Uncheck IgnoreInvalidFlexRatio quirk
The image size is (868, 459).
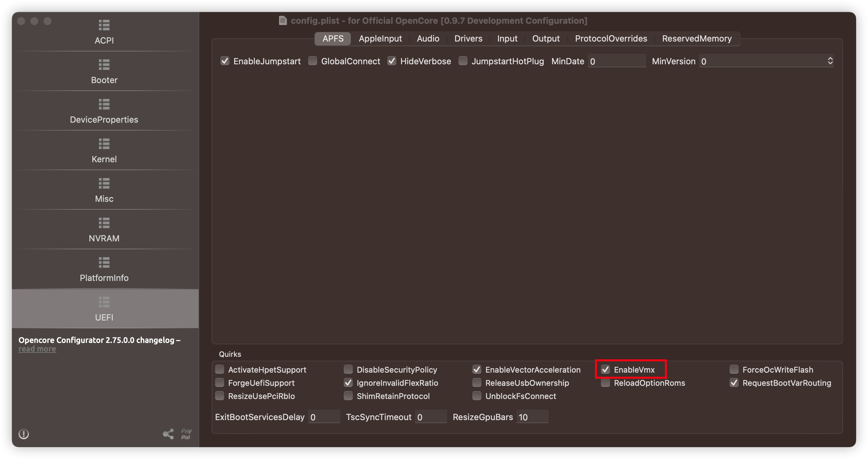tap(348, 383)
